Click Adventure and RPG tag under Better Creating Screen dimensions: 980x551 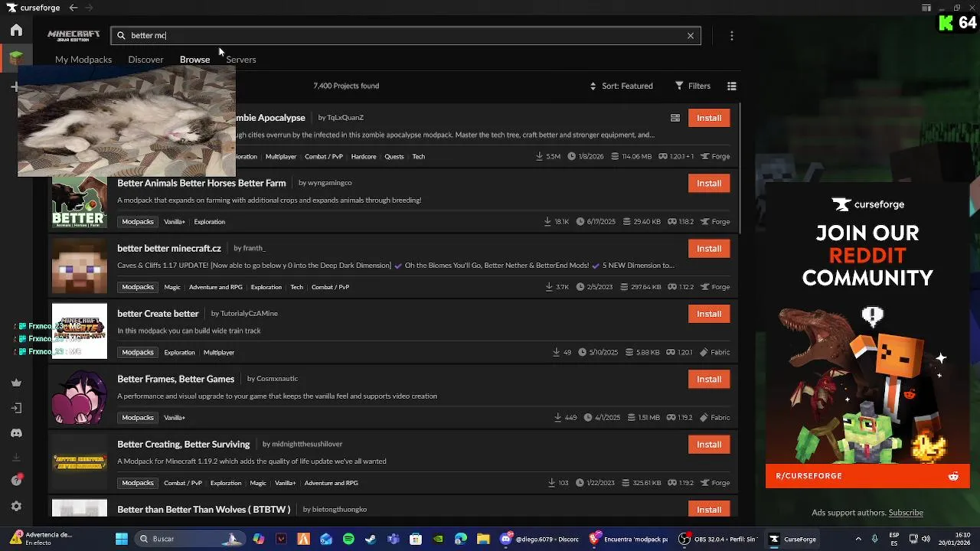pyautogui.click(x=331, y=483)
